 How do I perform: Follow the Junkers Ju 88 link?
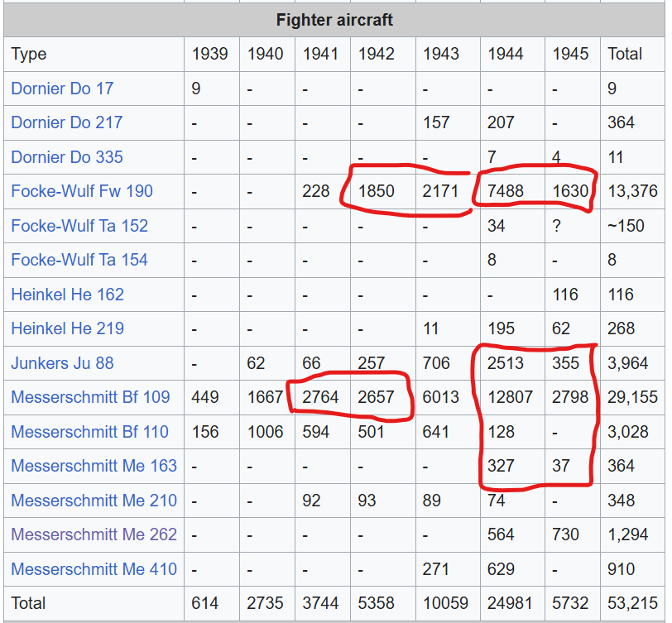pyautogui.click(x=63, y=363)
